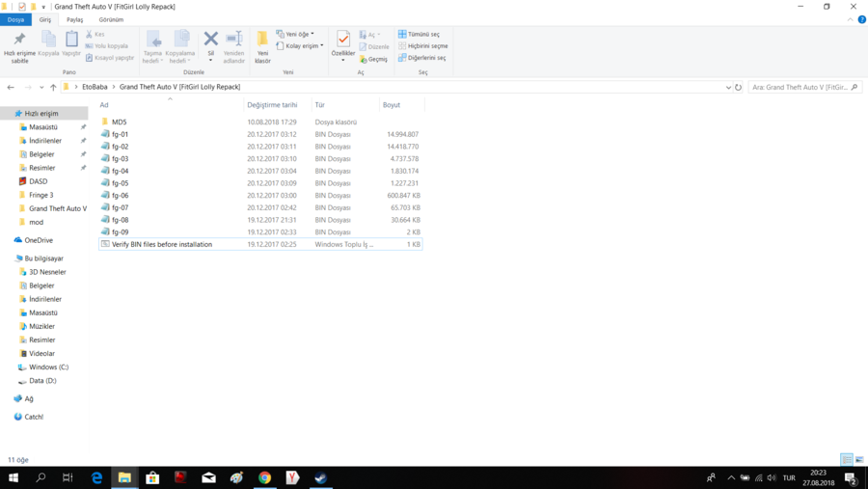Create a new folder with Yeni klasör
Image resolution: width=868 pixels, height=489 pixels.
(x=262, y=45)
